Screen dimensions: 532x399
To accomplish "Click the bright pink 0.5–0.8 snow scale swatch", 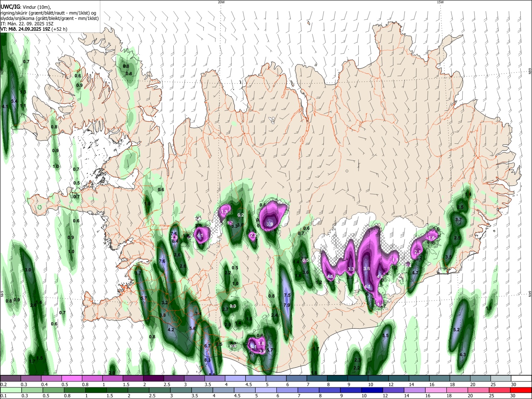I will (x=72, y=379).
